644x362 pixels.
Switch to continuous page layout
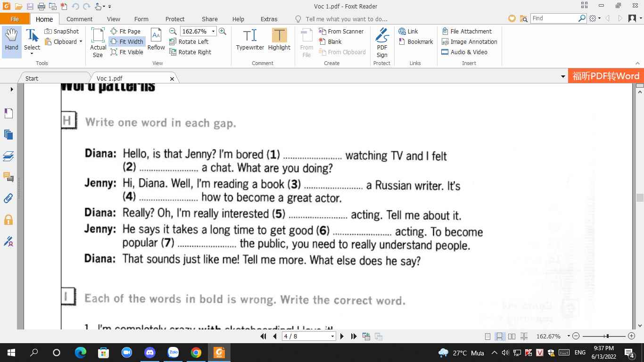(x=499, y=336)
